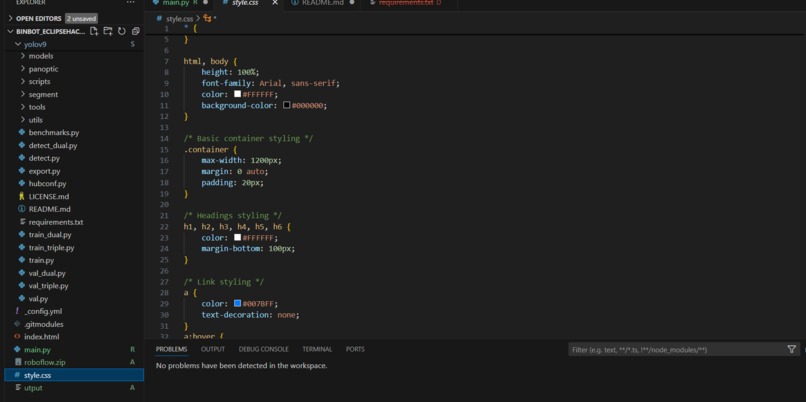The width and height of the screenshot is (806, 402).
Task: Click the 'No problems have been detected' message
Action: click(x=242, y=366)
